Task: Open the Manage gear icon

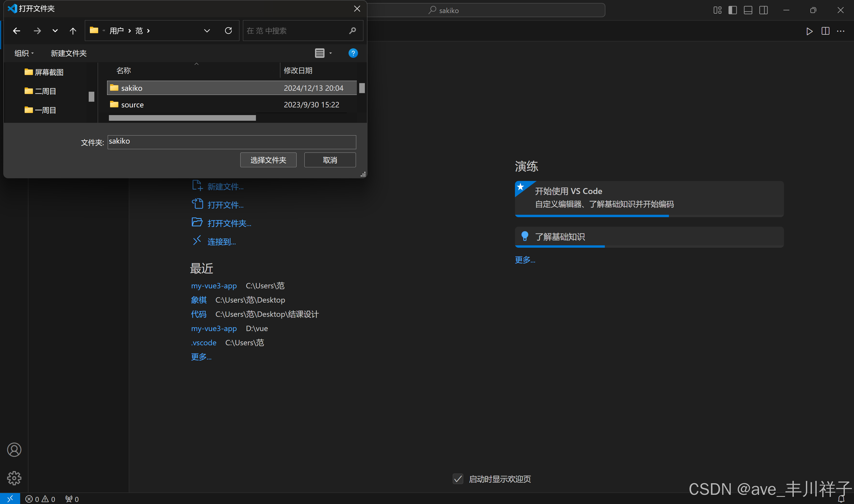Action: pos(14,478)
